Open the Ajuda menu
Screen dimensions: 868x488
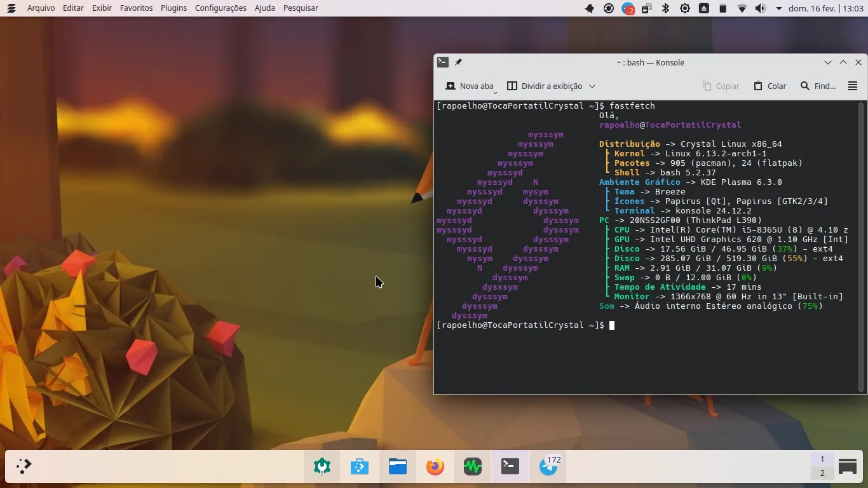click(264, 8)
